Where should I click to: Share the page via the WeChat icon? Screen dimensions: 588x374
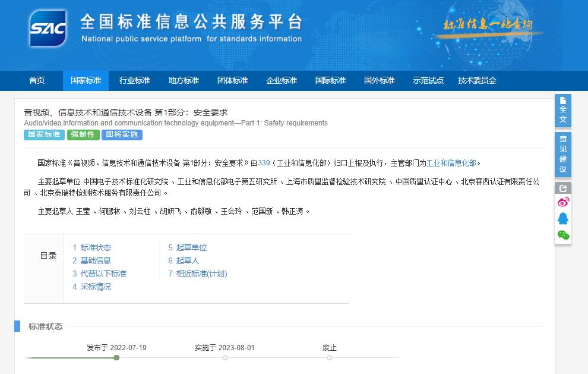click(562, 234)
